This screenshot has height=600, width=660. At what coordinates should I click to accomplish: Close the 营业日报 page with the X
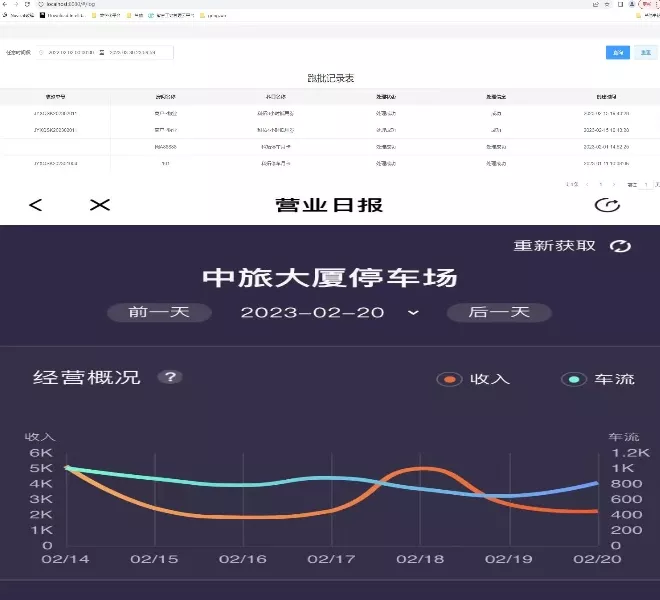point(100,205)
